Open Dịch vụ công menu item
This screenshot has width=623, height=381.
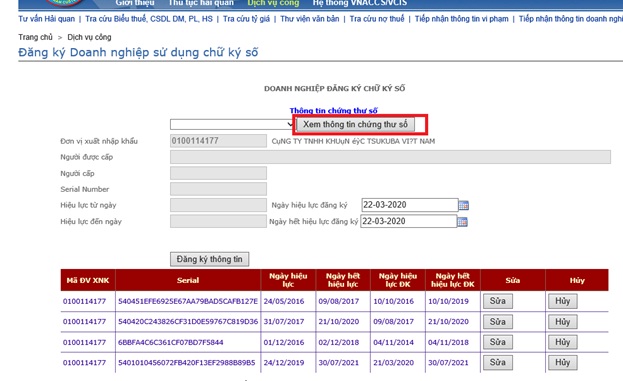pos(273,3)
